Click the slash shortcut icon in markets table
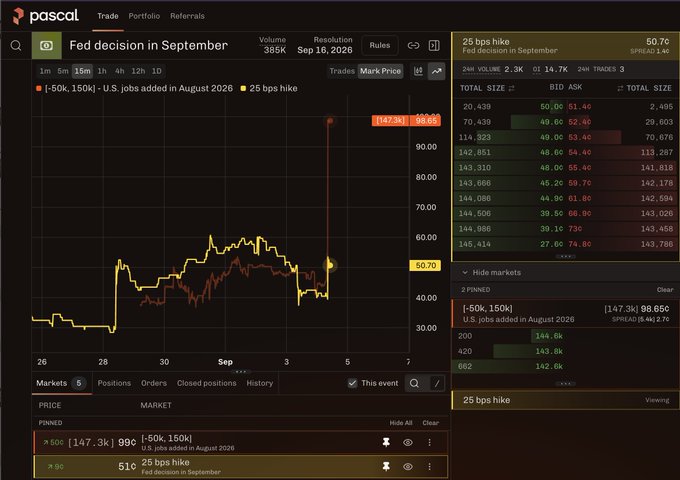 pyautogui.click(x=437, y=383)
